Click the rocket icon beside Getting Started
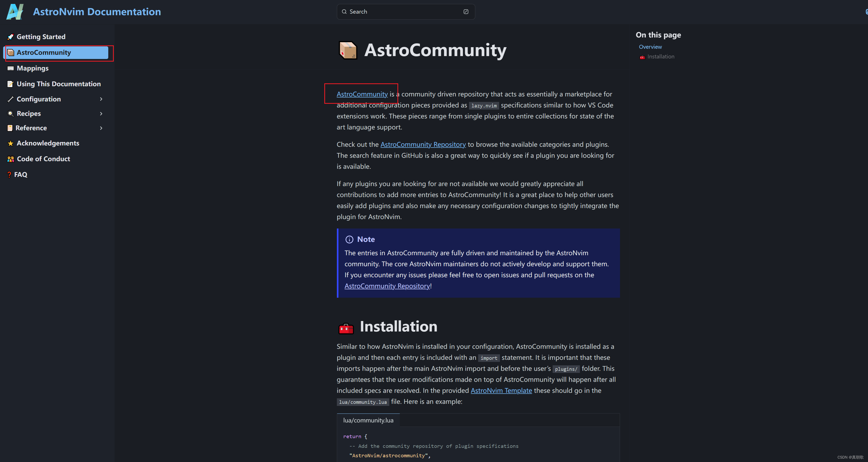Screen dimensions: 868x462 pyautogui.click(x=10, y=37)
